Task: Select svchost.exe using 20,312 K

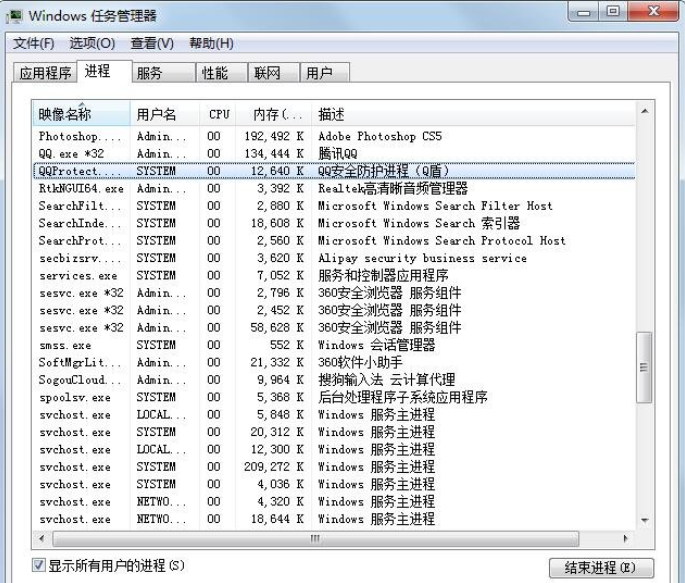Action: pyautogui.click(x=334, y=432)
